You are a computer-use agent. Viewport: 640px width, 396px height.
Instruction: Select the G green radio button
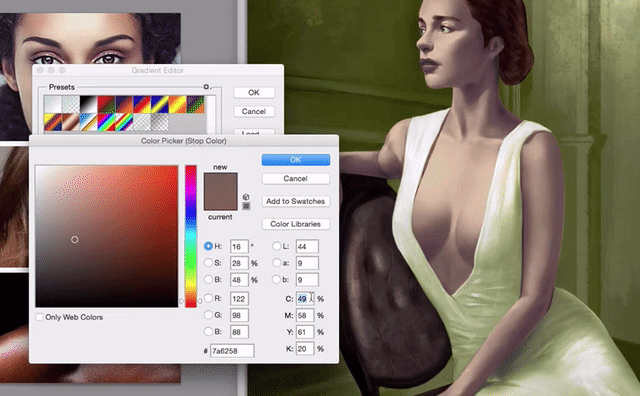[x=208, y=315]
